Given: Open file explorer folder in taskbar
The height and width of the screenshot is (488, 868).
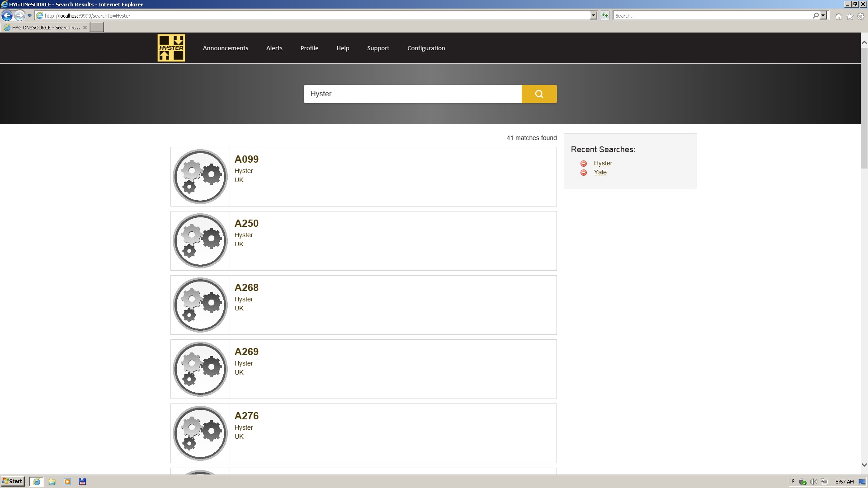Looking at the screenshot, I should [x=52, y=482].
